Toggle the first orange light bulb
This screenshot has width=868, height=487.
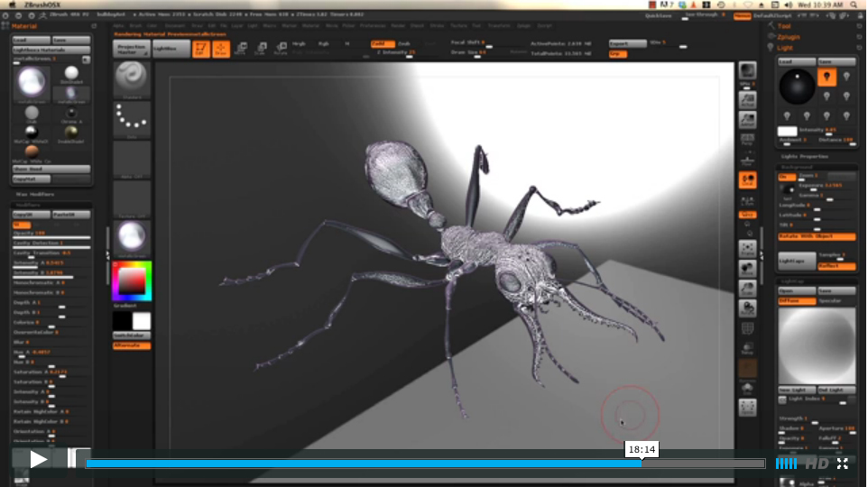click(826, 78)
